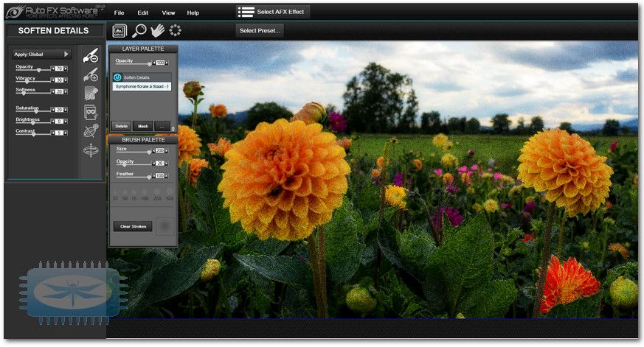Increase Layer Palette Opacity with right arrow
Screen dimensions: 644x347
(167, 63)
